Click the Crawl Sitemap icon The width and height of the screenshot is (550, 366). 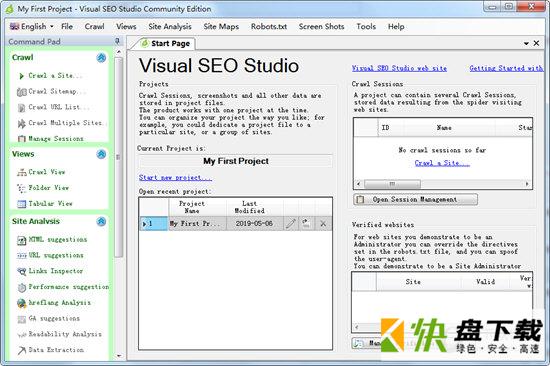point(21,92)
